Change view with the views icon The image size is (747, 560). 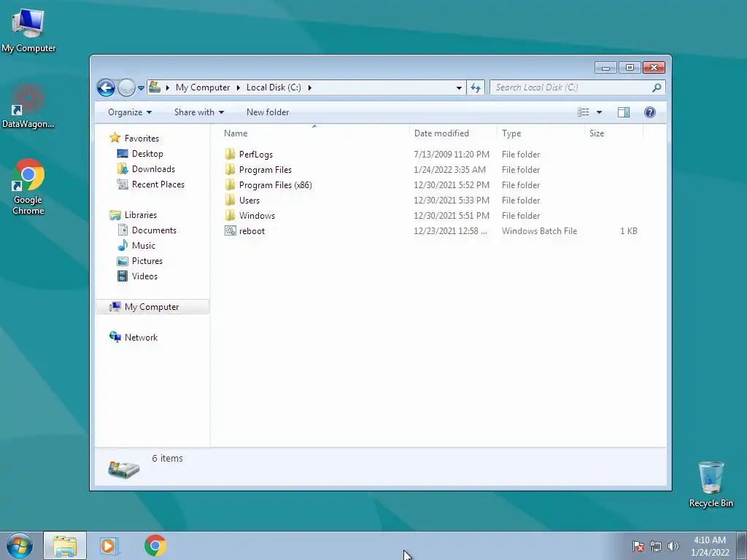[x=584, y=112]
